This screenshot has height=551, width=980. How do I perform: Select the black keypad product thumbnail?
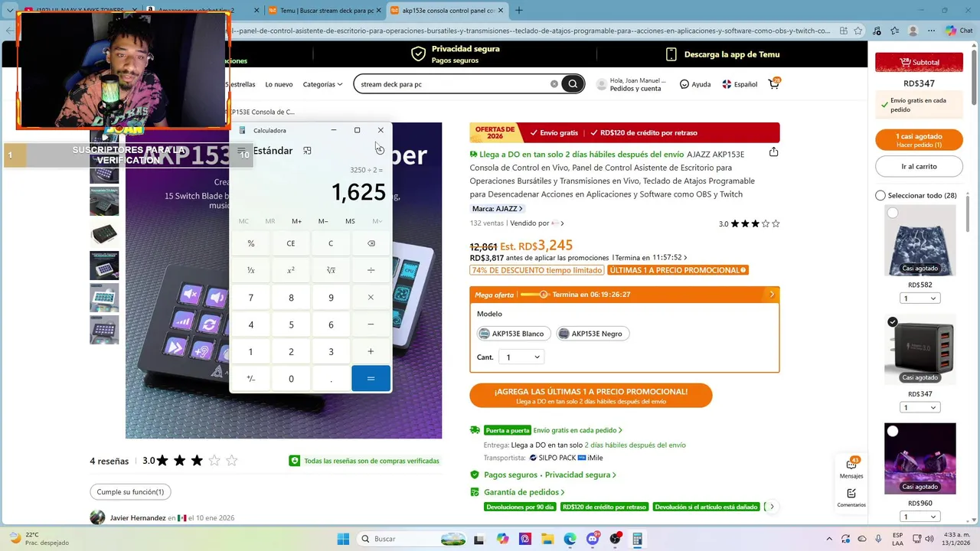(x=104, y=233)
